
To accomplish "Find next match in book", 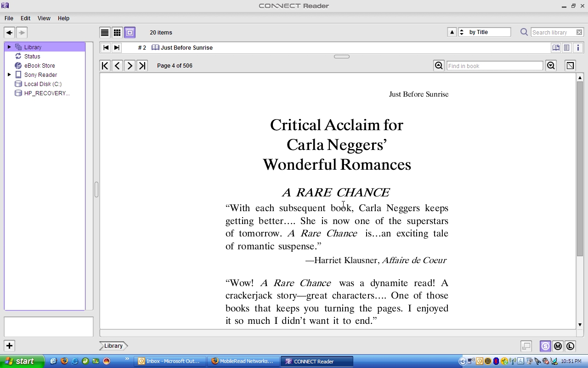I will (x=551, y=66).
